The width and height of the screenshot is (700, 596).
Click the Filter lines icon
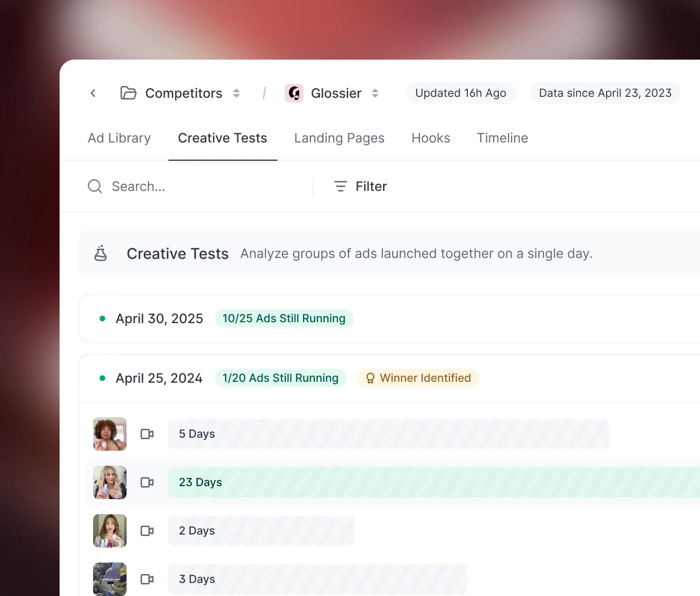click(x=341, y=186)
